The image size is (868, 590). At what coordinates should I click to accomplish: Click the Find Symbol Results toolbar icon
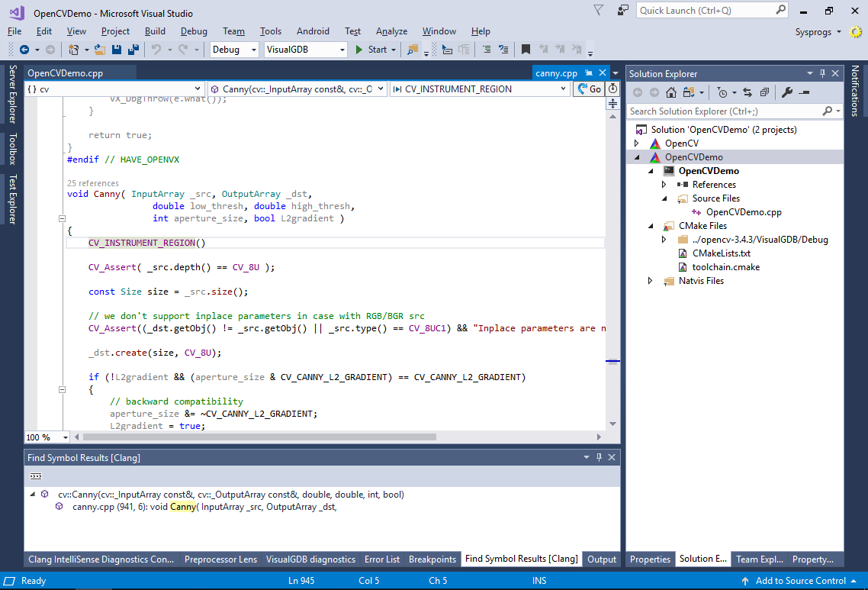coord(36,476)
